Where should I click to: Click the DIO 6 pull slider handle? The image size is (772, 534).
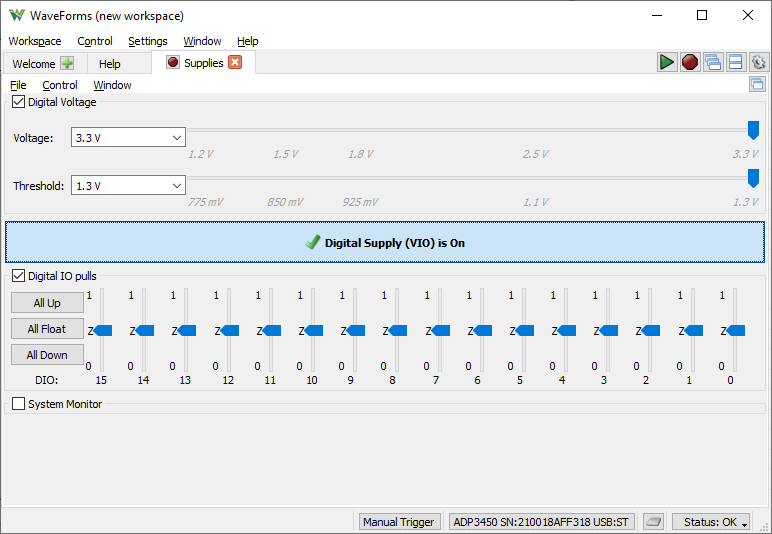tap(482, 330)
